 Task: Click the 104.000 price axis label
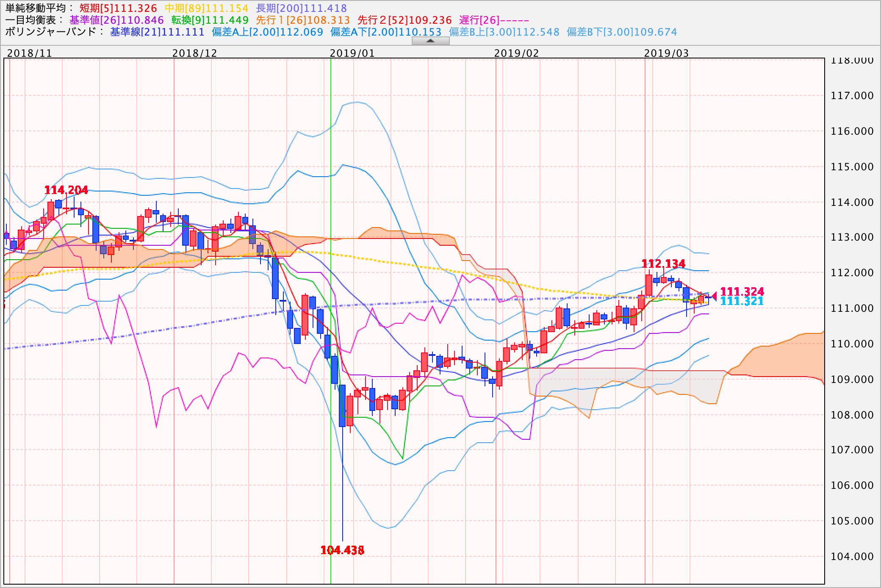tap(852, 557)
